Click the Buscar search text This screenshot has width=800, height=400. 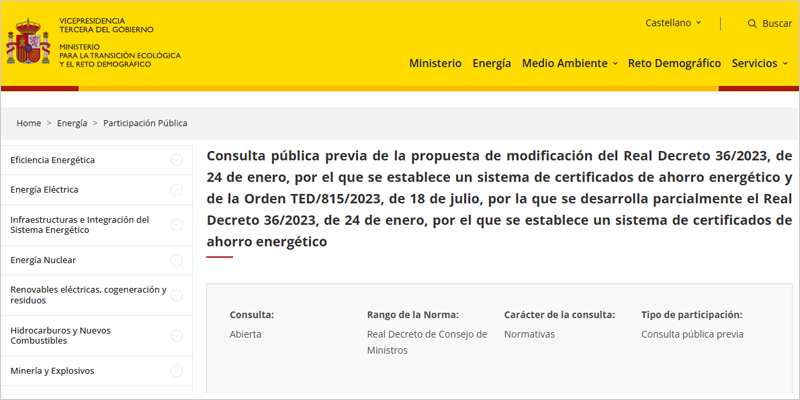click(777, 23)
